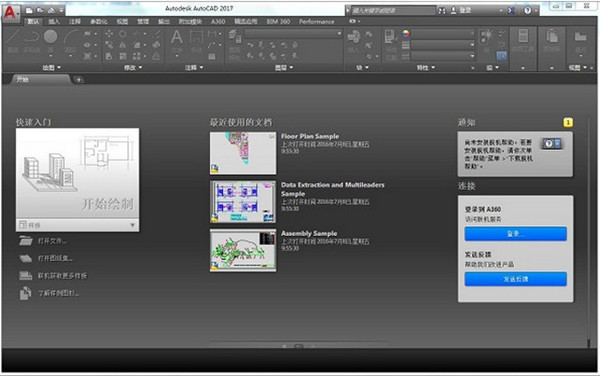Open the linetype dropdown in Properties panel
Screen dimensions: 600x376
[443, 56]
